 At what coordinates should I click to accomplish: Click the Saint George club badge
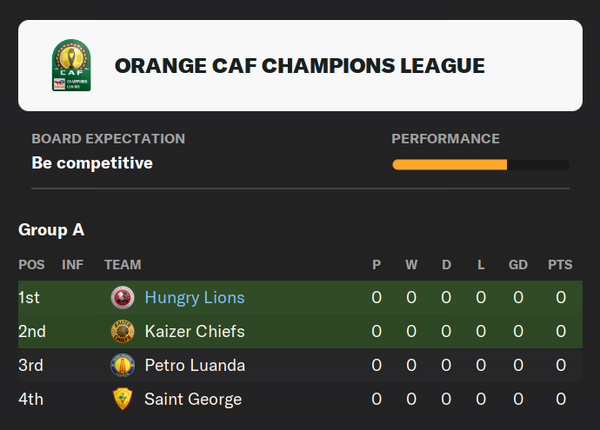pyautogui.click(x=122, y=399)
